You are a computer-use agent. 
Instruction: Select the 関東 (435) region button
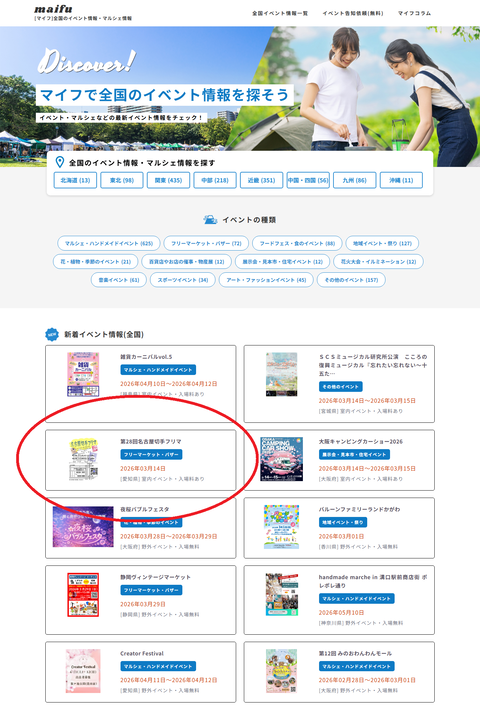pyautogui.click(x=168, y=180)
